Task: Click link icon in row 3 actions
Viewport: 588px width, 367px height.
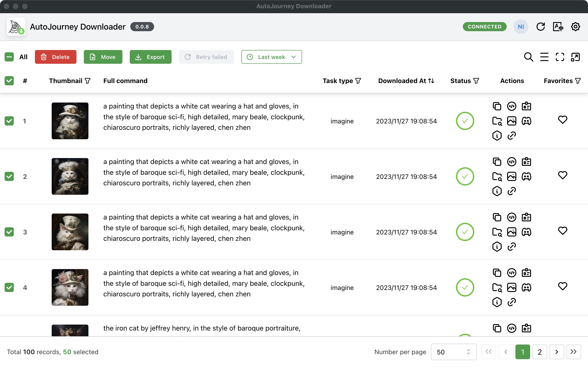Action: point(512,247)
